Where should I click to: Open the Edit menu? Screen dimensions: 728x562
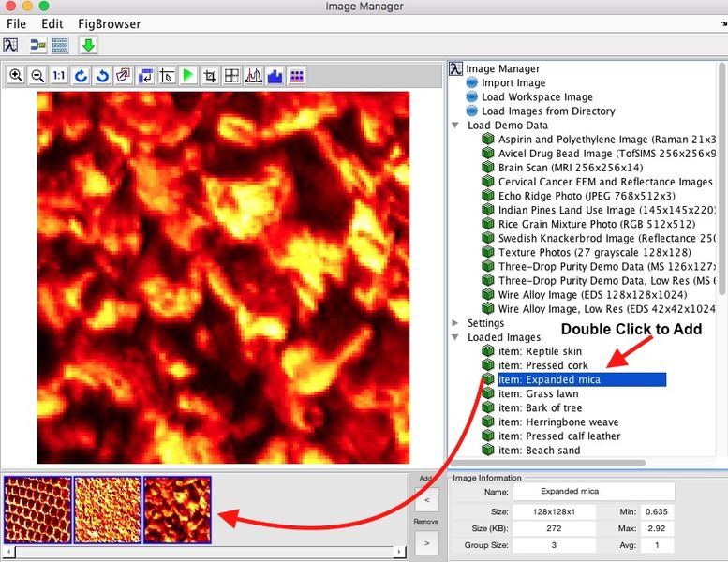[x=52, y=22]
